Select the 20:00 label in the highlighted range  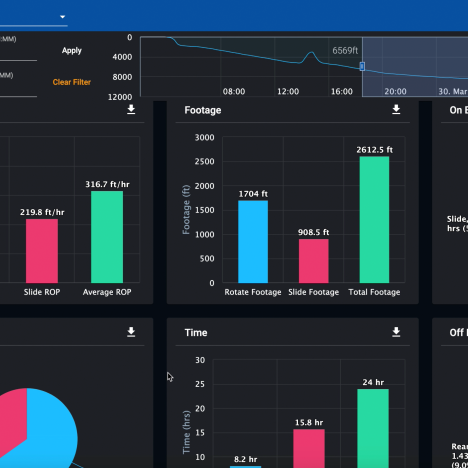click(395, 91)
